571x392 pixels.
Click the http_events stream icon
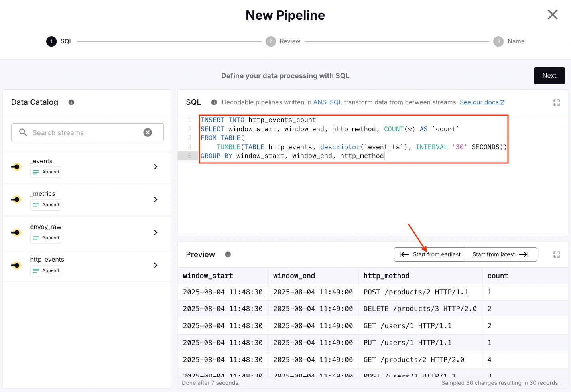[x=16, y=265]
